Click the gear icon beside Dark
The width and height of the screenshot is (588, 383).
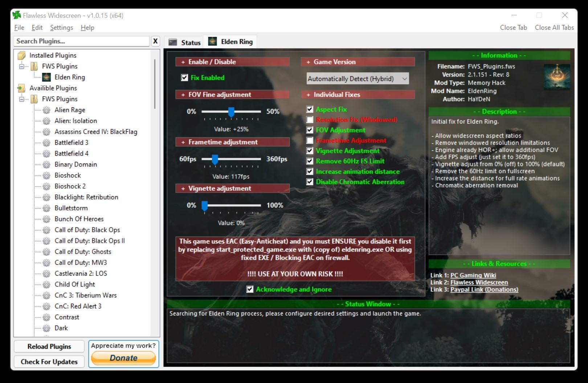(46, 328)
